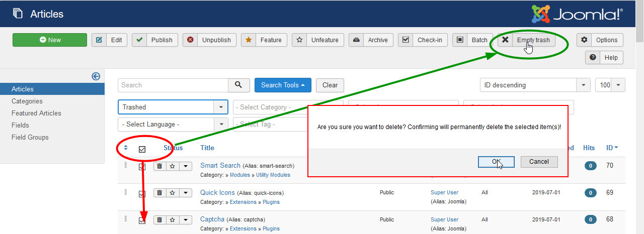Click the Feature toolbar button
This screenshot has height=234, width=644.
264,40
